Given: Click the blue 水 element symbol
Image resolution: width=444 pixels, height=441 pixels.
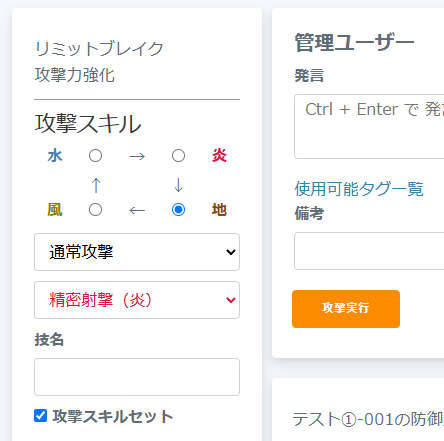Looking at the screenshot, I should tap(55, 156).
